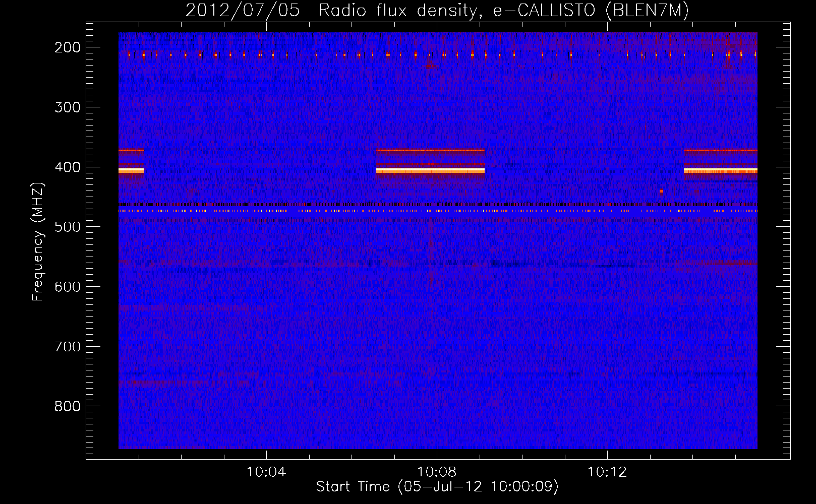This screenshot has height=504, width=816.
Task: Click the 'Frequency (MHZ)' axis label
Action: click(38, 242)
